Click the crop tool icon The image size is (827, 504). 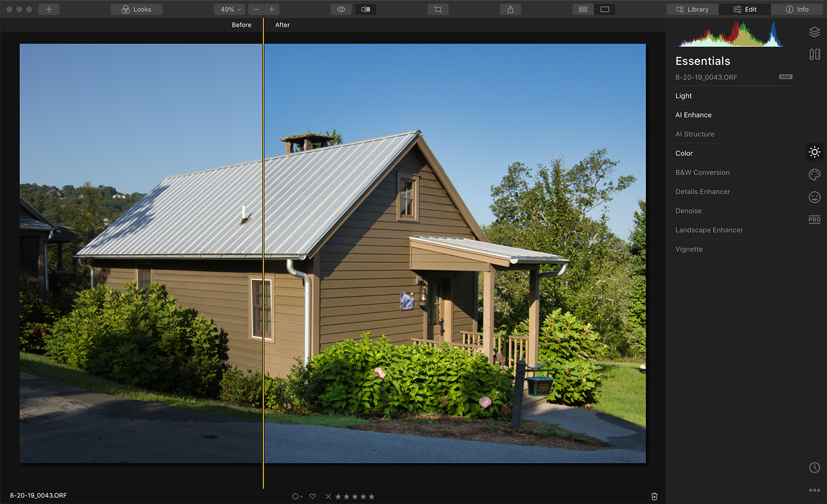(x=438, y=9)
